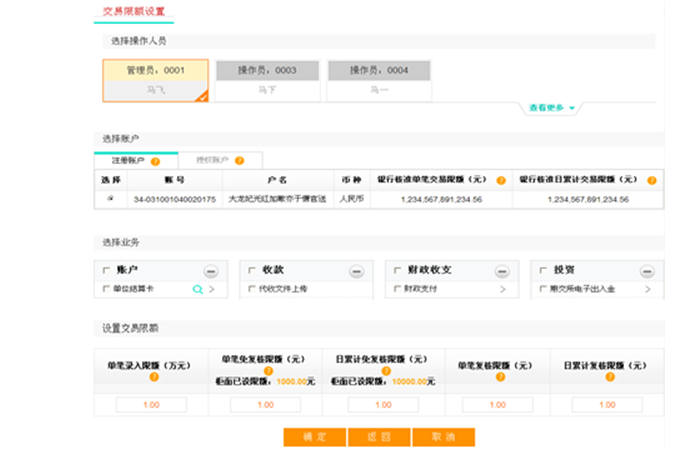Focus the 单笔录入限额 input field

click(151, 405)
